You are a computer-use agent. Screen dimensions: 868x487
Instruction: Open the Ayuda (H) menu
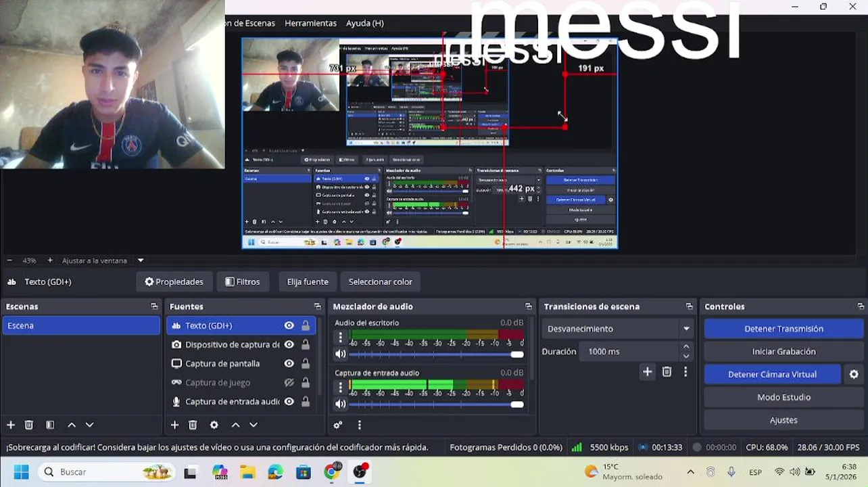pos(365,23)
